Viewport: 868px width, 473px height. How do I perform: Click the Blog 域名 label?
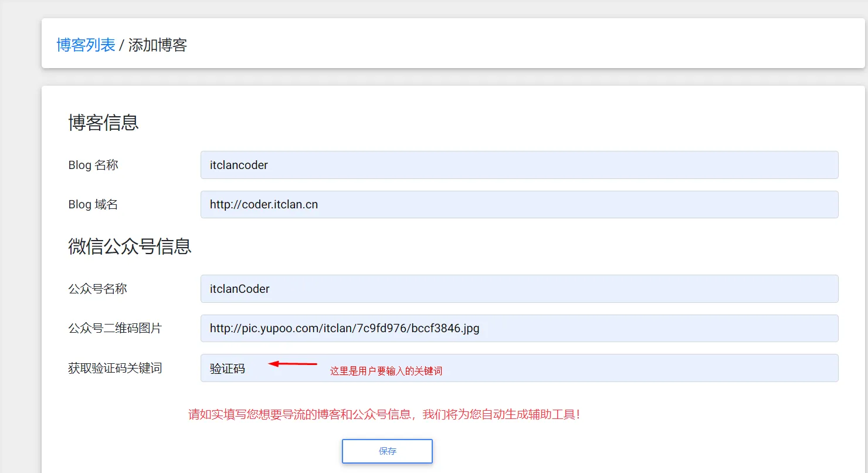coord(93,204)
